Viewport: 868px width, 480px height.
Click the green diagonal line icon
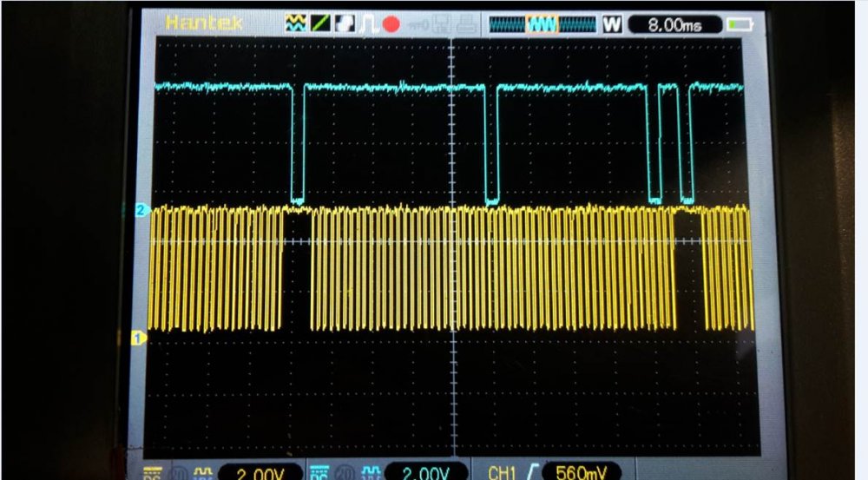pyautogui.click(x=319, y=24)
